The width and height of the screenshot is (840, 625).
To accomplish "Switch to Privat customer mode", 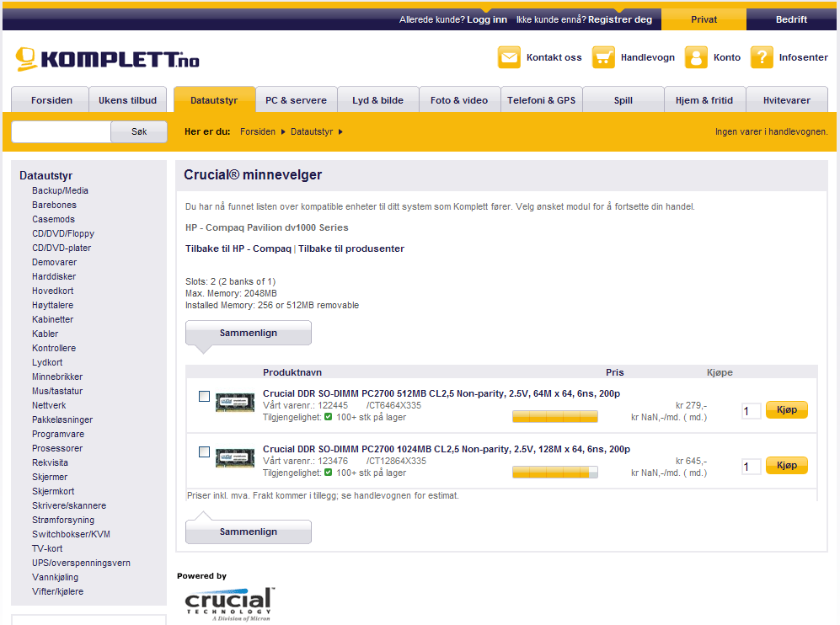I will [x=704, y=19].
